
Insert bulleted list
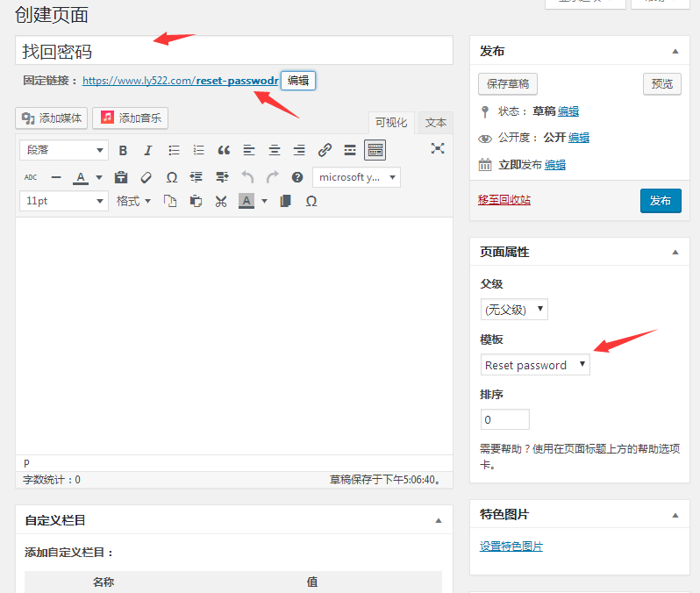click(174, 150)
